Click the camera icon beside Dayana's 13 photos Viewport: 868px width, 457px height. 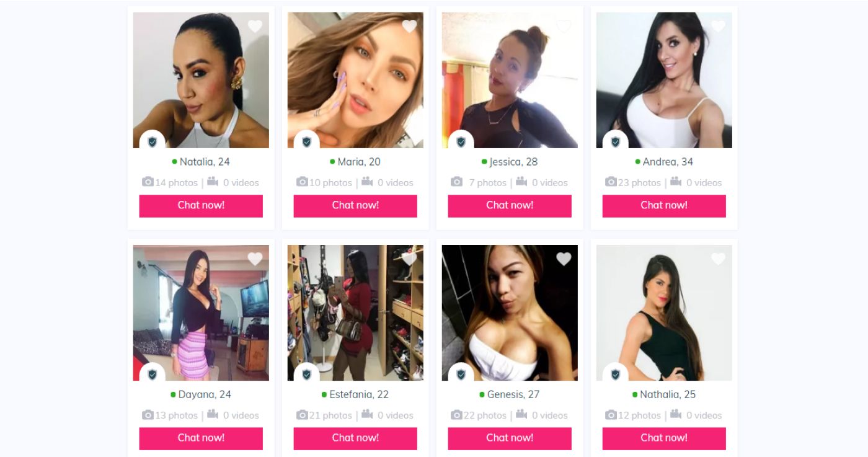click(x=148, y=414)
